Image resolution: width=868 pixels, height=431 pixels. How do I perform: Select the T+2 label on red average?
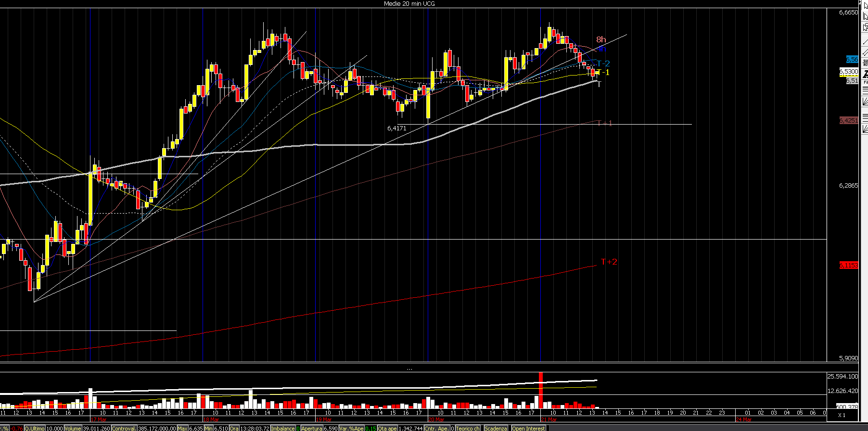(609, 262)
